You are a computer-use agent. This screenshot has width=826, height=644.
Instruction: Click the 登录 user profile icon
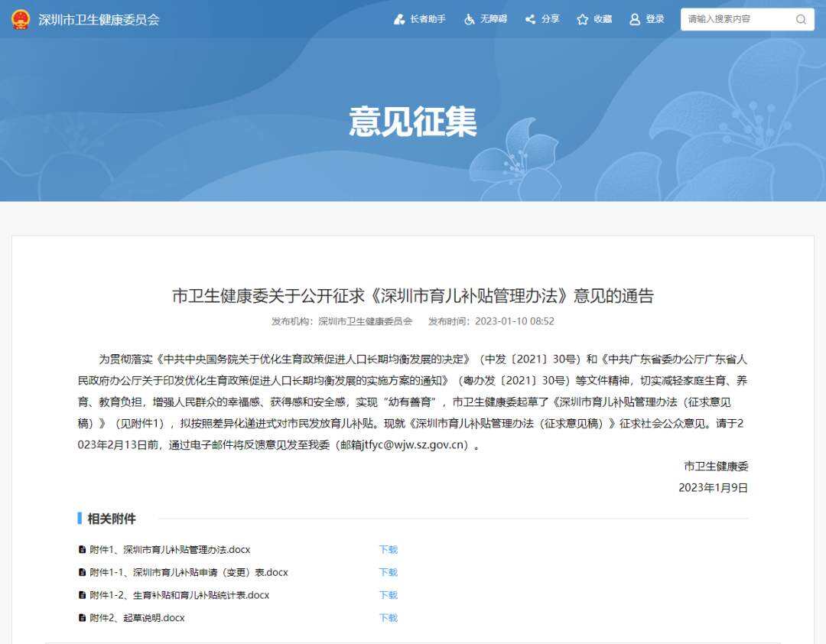click(635, 19)
